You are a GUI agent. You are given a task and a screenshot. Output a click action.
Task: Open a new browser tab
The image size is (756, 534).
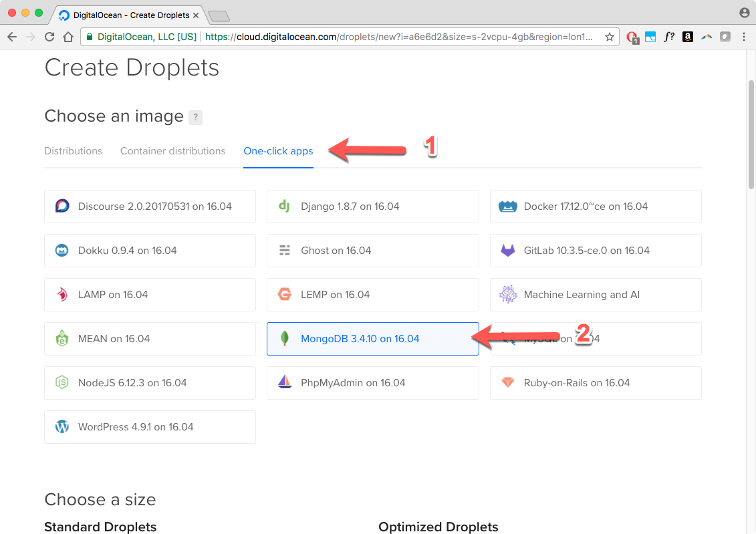[x=219, y=16]
